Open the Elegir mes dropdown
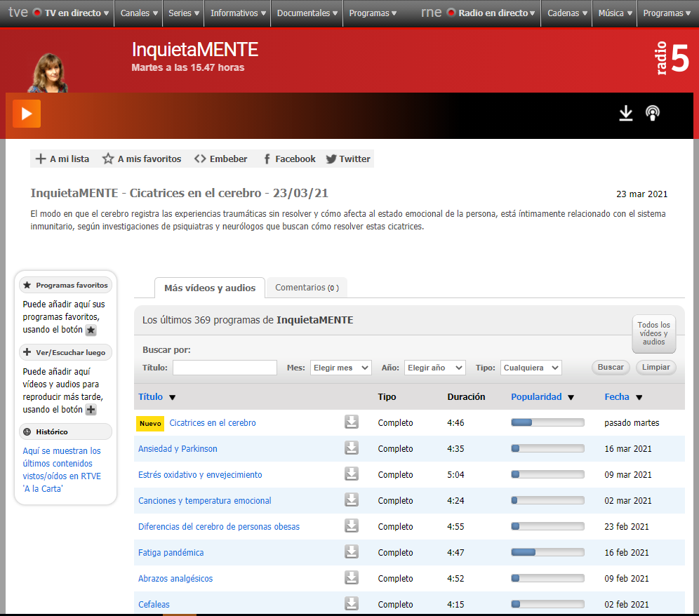 tap(341, 368)
